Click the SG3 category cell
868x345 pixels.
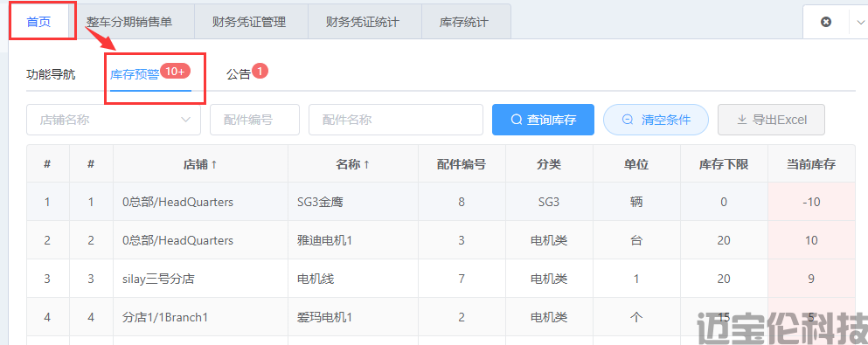click(549, 203)
